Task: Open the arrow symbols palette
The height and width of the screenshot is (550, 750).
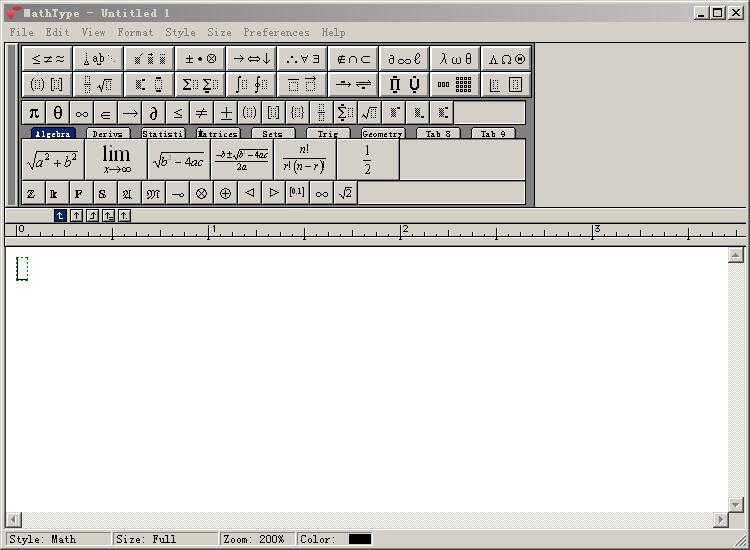Action: (252, 59)
